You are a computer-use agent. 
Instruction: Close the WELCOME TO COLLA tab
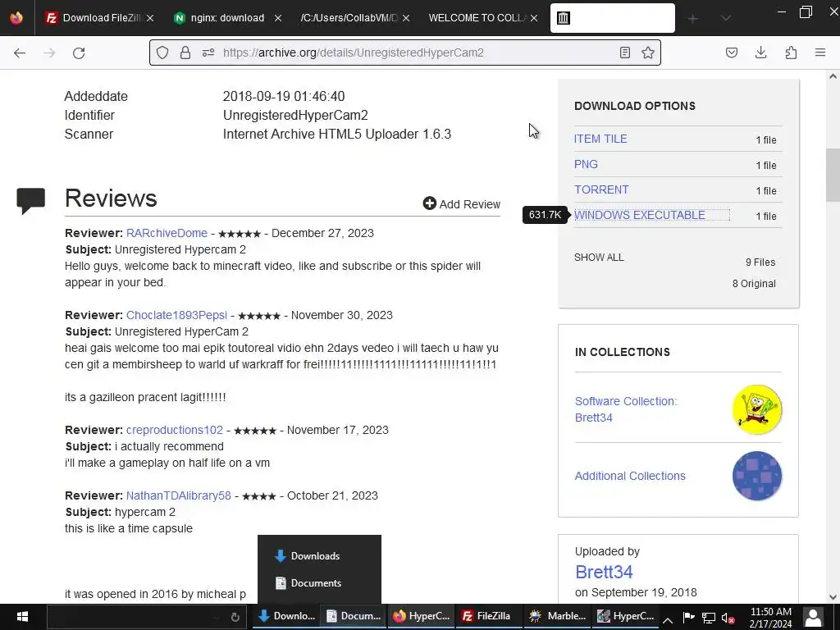click(x=534, y=18)
